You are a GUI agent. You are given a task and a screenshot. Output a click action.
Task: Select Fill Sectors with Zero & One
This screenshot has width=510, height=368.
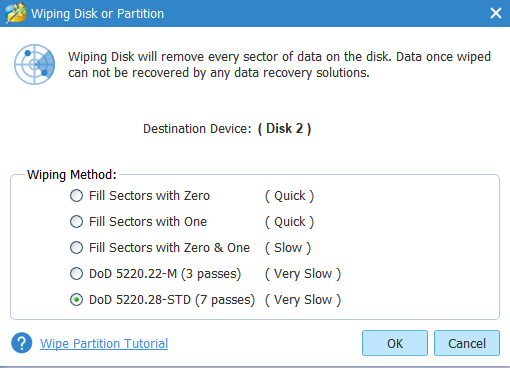(76, 248)
